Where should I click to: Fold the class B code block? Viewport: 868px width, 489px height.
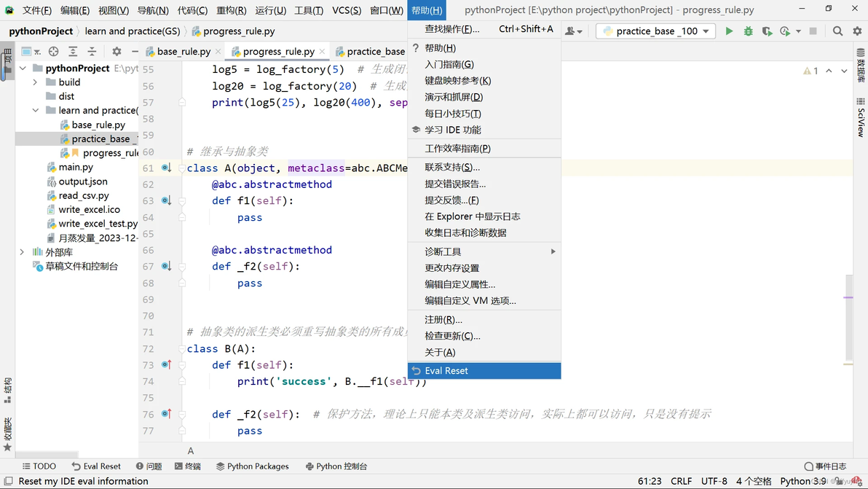[x=181, y=349]
